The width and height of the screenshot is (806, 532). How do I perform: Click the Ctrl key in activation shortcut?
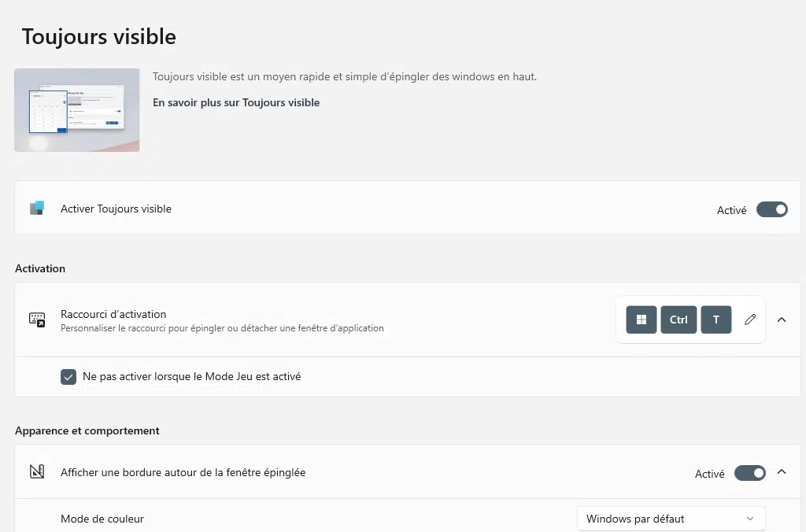(x=678, y=320)
